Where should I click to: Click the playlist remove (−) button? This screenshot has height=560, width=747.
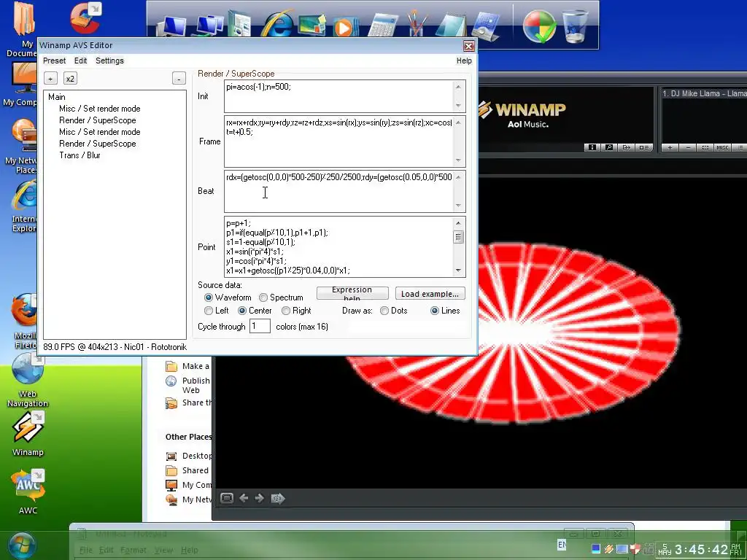coord(687,147)
